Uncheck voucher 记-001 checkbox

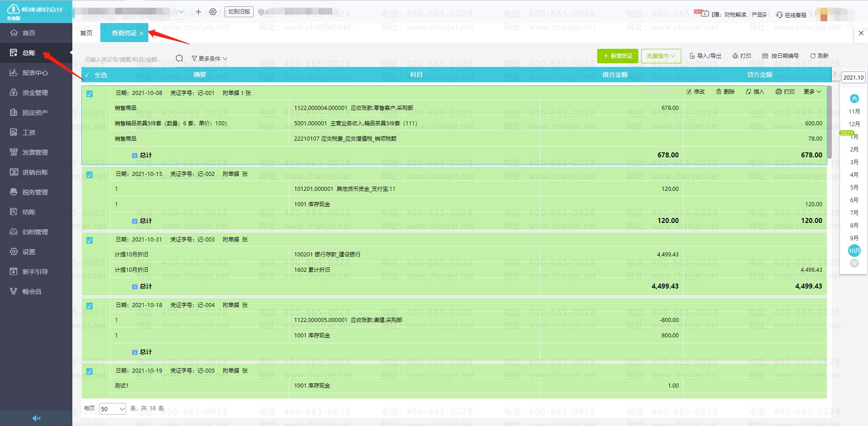click(90, 94)
